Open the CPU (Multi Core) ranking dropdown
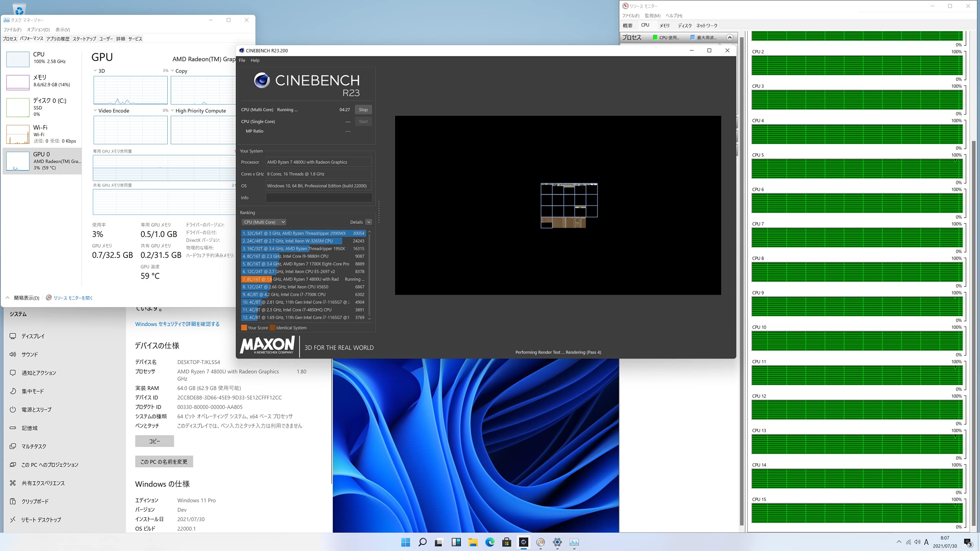This screenshot has height=551, width=980. [x=264, y=222]
